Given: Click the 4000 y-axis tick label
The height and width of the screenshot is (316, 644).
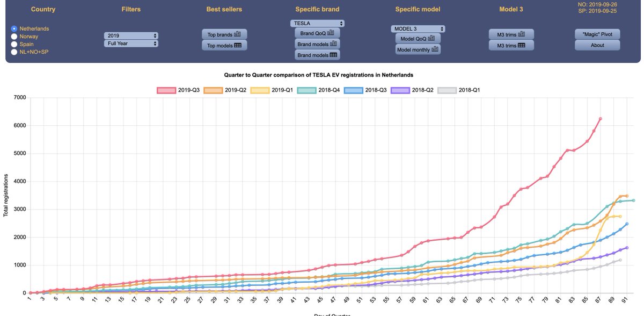Looking at the screenshot, I should click(x=20, y=182).
